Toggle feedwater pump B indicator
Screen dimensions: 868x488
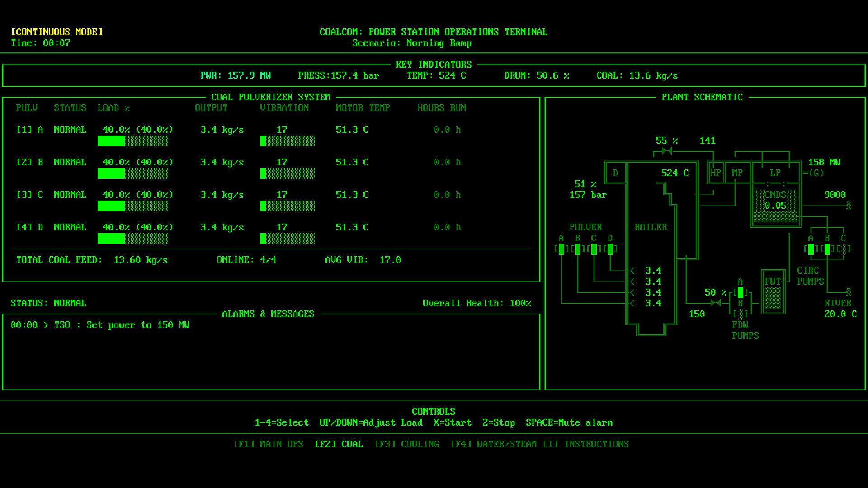[x=740, y=314]
